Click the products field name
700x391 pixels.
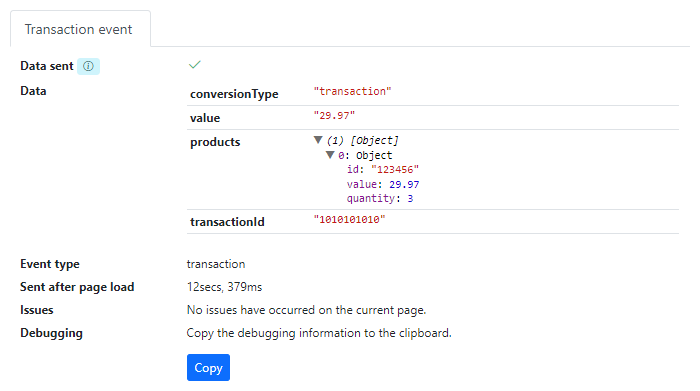(x=215, y=142)
